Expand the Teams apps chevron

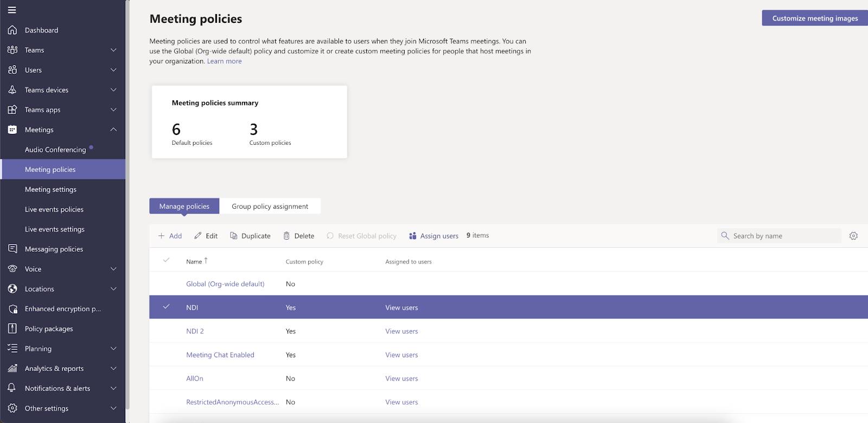pos(113,110)
